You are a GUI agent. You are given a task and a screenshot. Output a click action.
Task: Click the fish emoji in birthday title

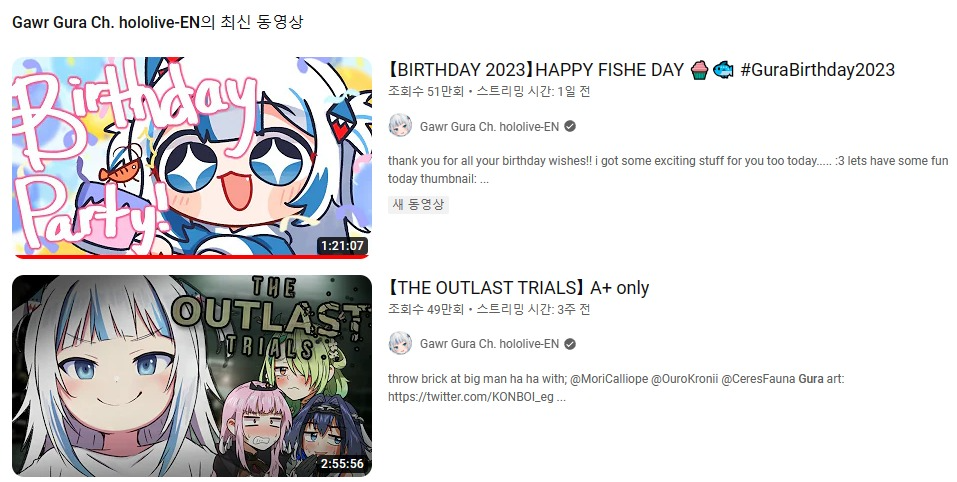(x=723, y=70)
